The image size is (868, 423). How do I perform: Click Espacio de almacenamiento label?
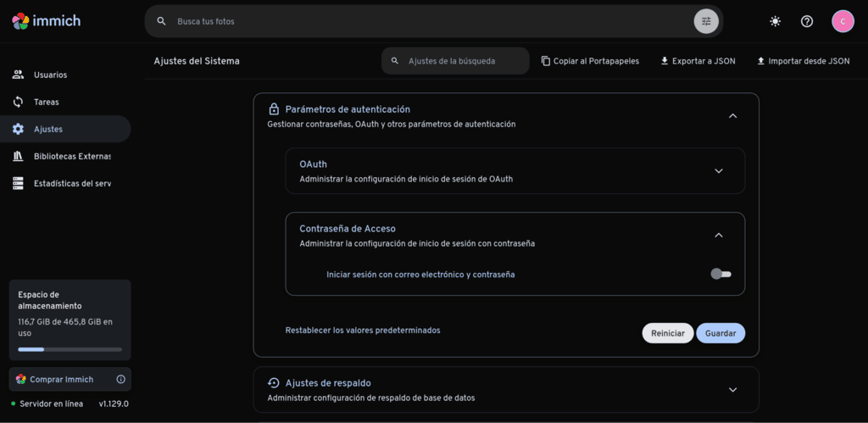[50, 300]
